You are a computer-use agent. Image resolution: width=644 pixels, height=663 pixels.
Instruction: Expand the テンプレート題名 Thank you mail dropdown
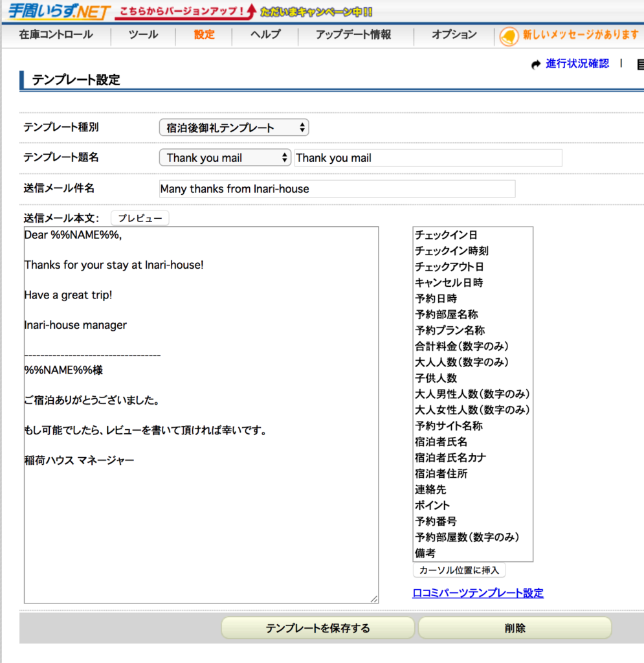pyautogui.click(x=225, y=158)
